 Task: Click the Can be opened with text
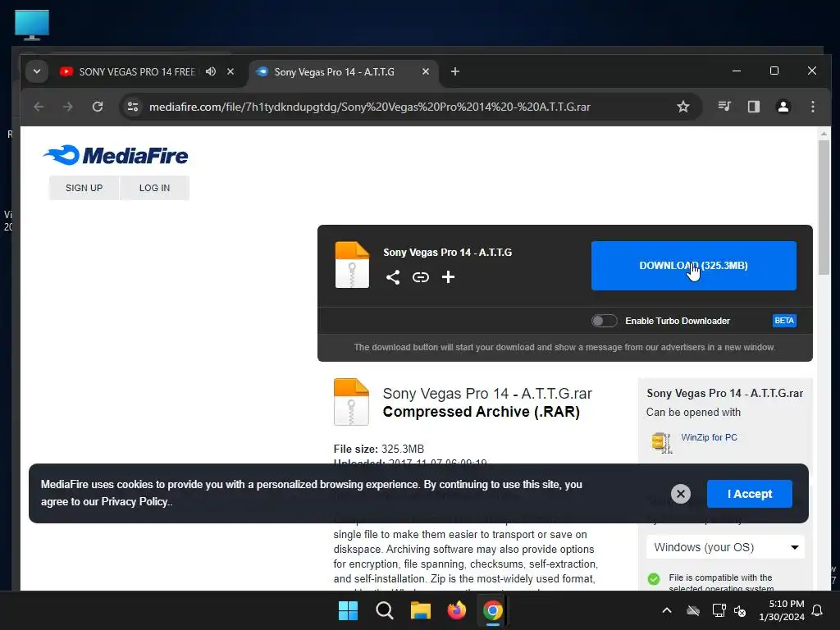tap(693, 412)
